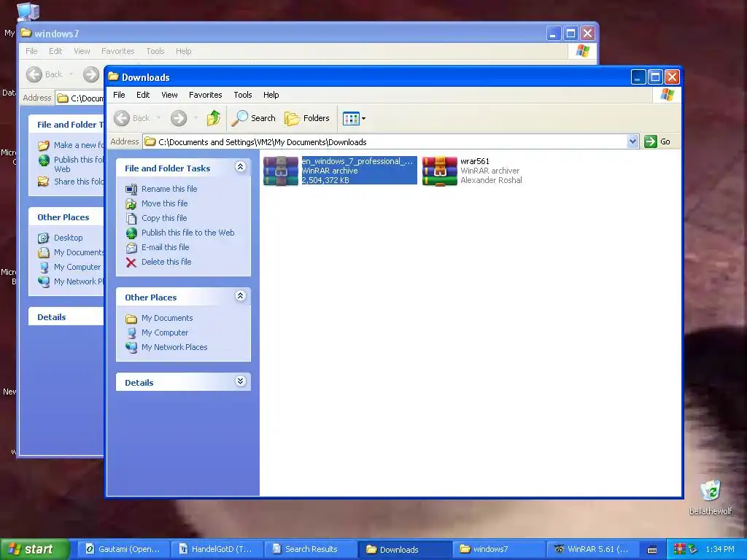Click the 1:34 PM taskbar clock
Image resolution: width=747 pixels, height=560 pixels.
719,549
